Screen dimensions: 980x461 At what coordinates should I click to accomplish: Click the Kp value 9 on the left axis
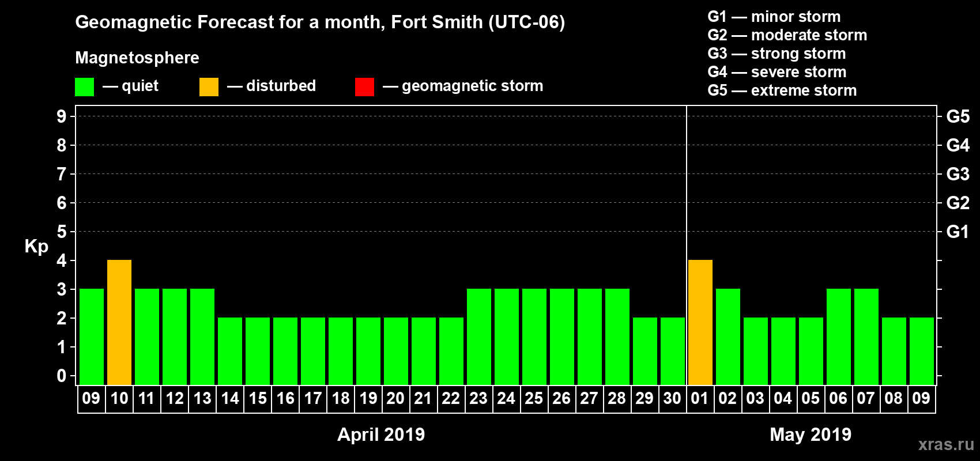(x=62, y=116)
